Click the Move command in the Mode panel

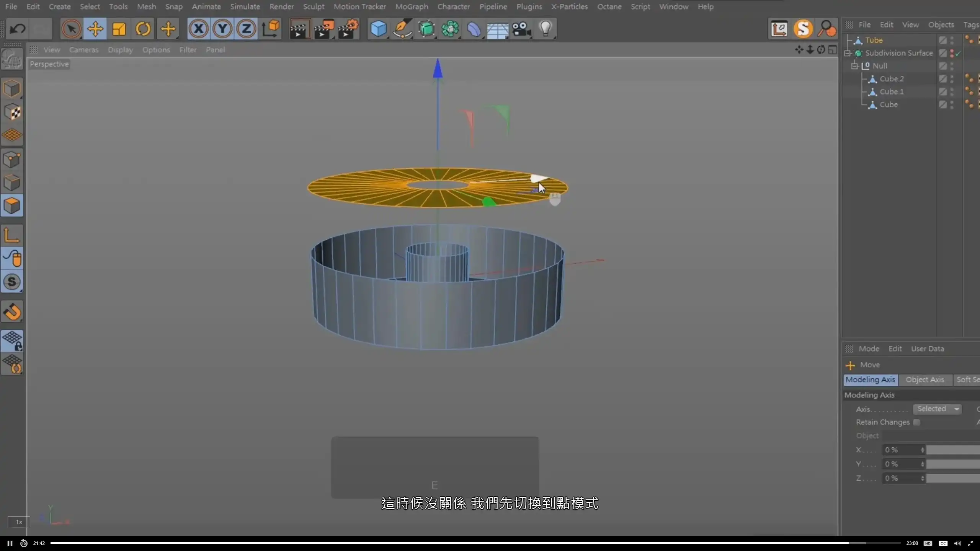click(x=871, y=365)
